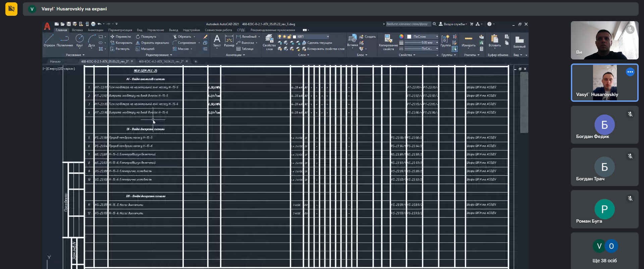644x269 pixels.
Task: Click the Erase tool icon
Action: pos(205,37)
